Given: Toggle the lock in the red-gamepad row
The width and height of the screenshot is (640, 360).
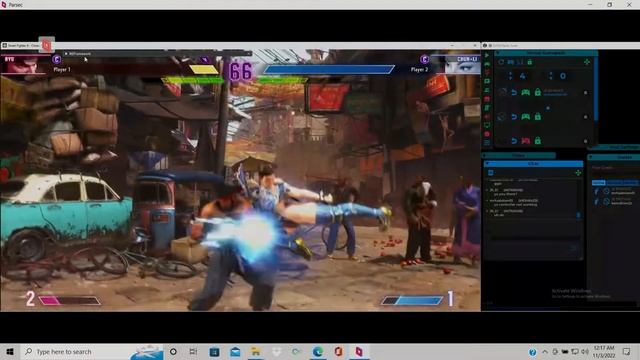Looking at the screenshot, I should coord(538,141).
